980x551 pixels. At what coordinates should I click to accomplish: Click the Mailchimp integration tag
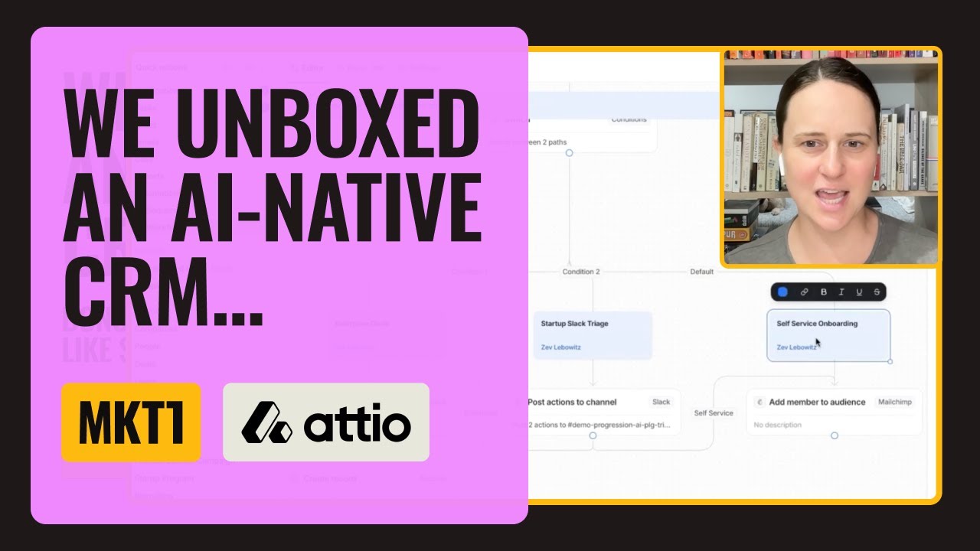pyautogui.click(x=894, y=402)
